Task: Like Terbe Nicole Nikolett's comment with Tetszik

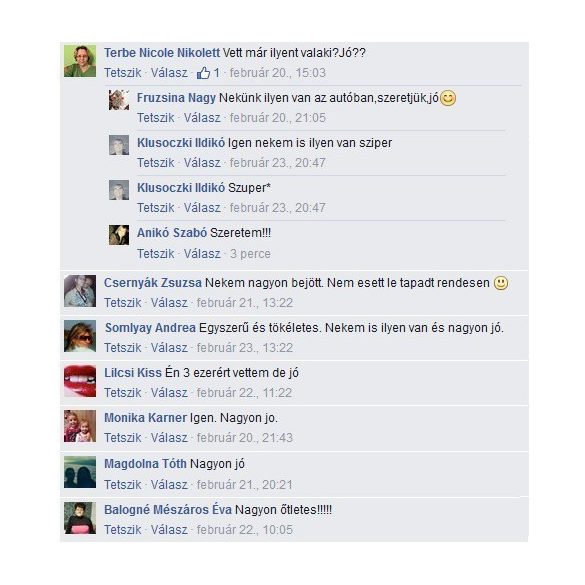Action: click(122, 73)
